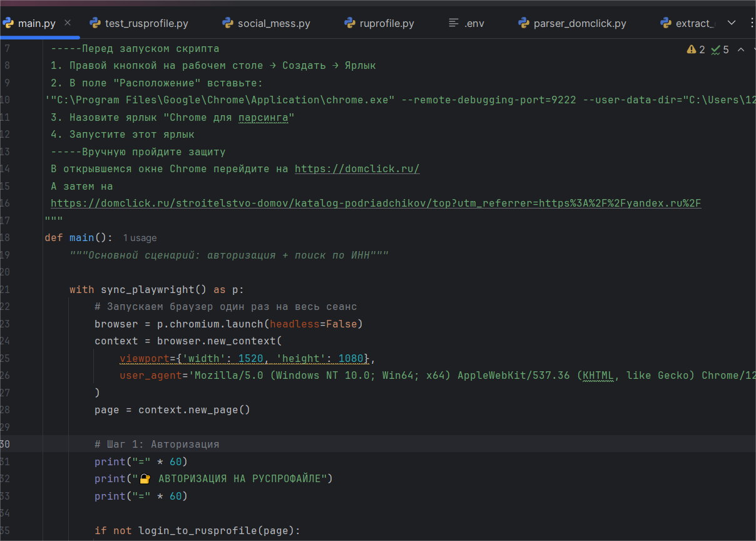Open the https://domclick.ru/ link

(357, 169)
